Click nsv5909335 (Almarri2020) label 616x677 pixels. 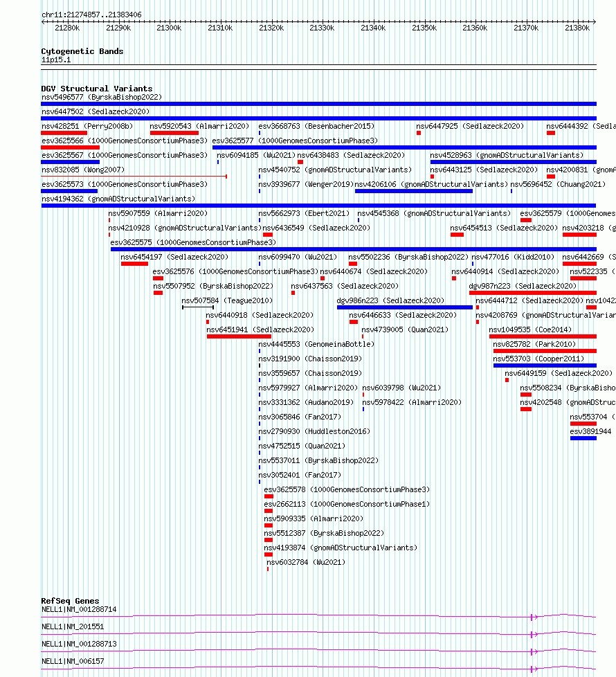click(314, 519)
